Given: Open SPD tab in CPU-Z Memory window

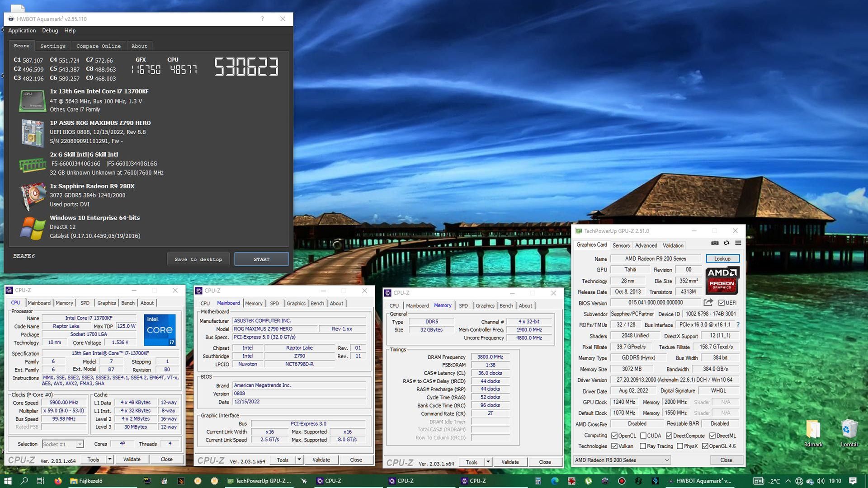Looking at the screenshot, I should point(463,305).
